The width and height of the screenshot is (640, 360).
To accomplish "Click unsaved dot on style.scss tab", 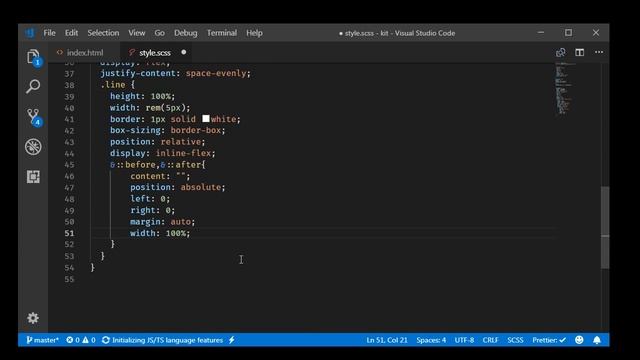I will (184, 52).
